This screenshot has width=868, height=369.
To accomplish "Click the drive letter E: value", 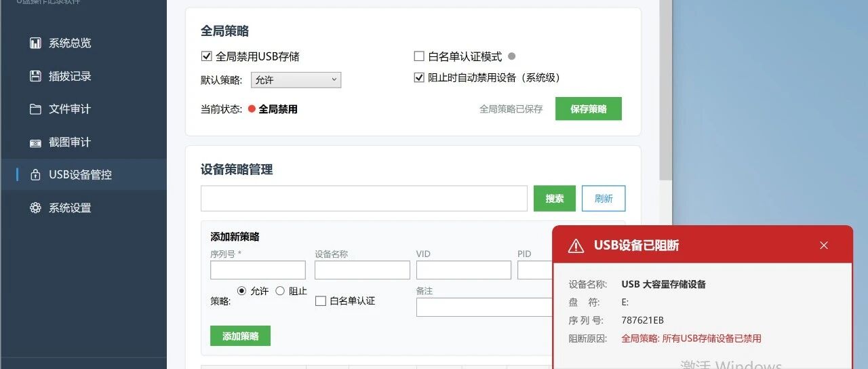I will [x=625, y=303].
